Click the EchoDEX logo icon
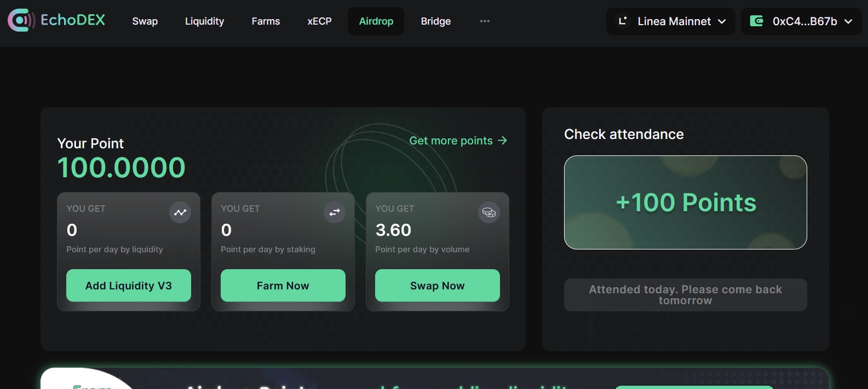 tap(21, 21)
